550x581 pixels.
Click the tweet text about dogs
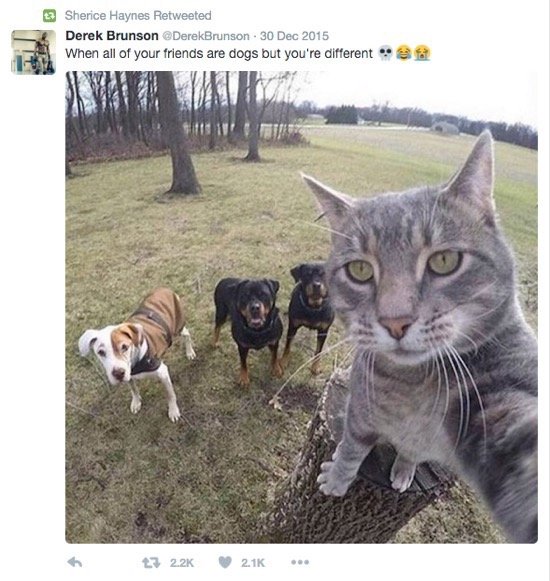tap(219, 54)
